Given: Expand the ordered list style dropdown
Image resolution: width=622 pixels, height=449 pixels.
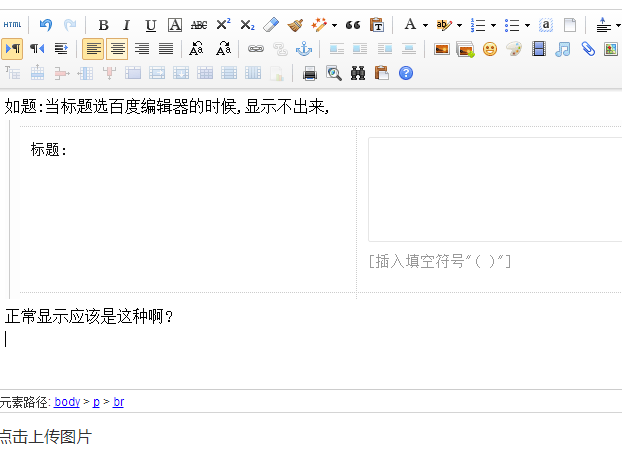Looking at the screenshot, I should click(x=493, y=25).
